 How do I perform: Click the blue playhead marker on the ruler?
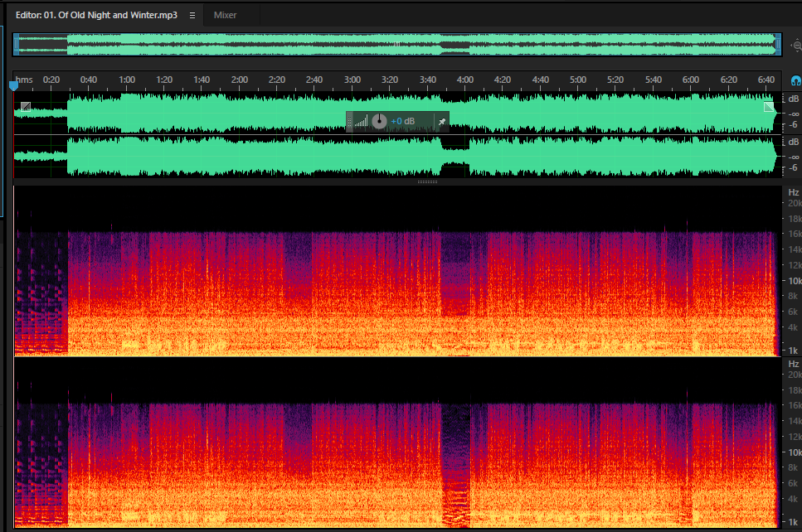click(14, 85)
